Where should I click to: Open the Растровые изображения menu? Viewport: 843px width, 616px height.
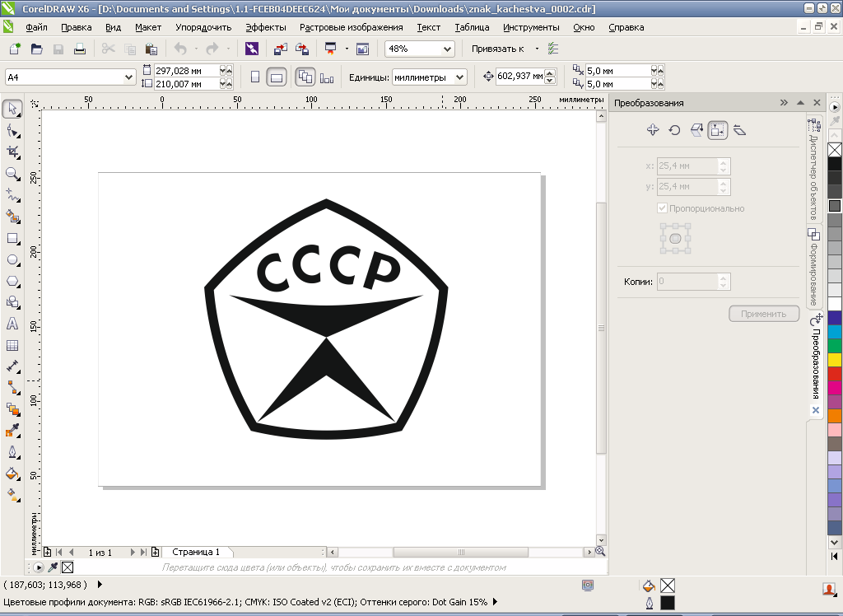click(351, 27)
